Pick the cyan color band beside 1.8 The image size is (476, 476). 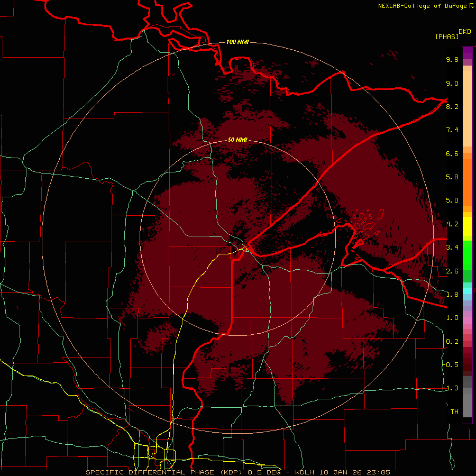[x=467, y=291]
